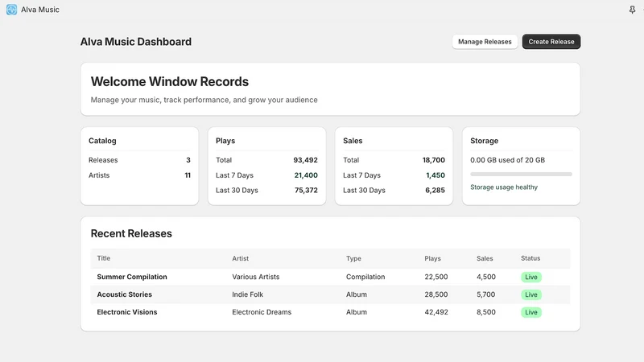
Task: Click the Album type for Acoustic Stories
Action: [x=356, y=294]
